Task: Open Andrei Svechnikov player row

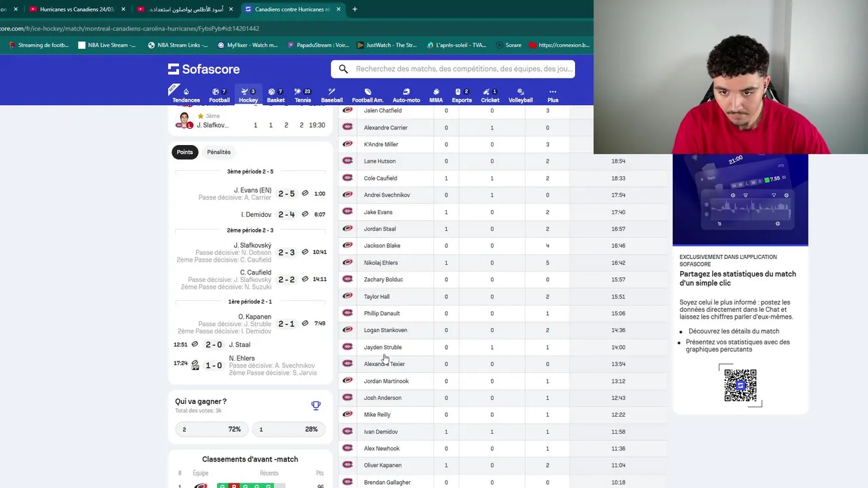Action: 502,195
